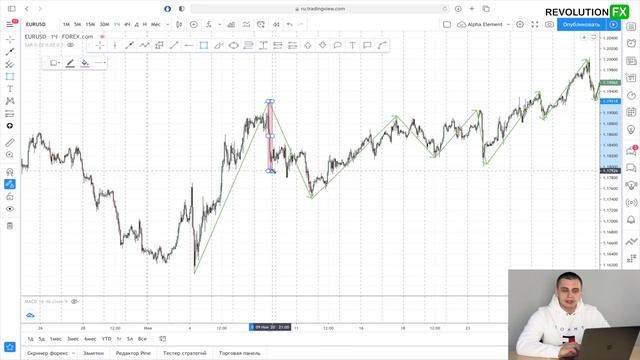Screen dimensions: 640x360
Task: Create an alert from top toolbar
Action: click(261, 24)
